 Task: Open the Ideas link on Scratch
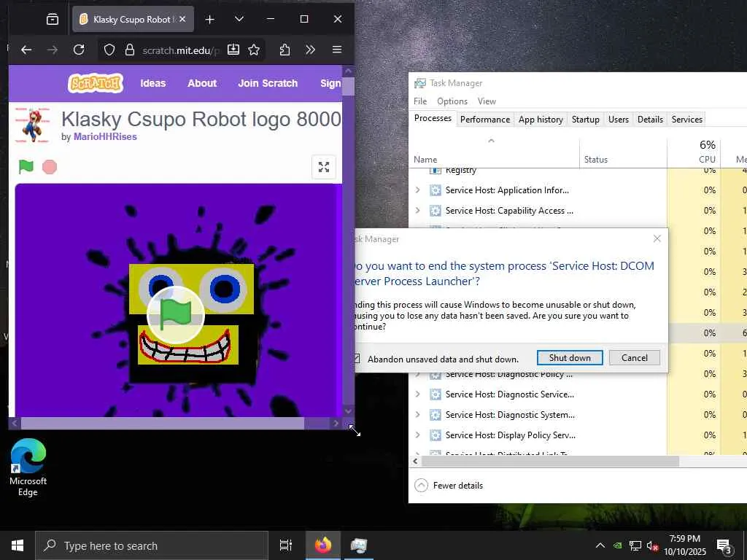(153, 83)
